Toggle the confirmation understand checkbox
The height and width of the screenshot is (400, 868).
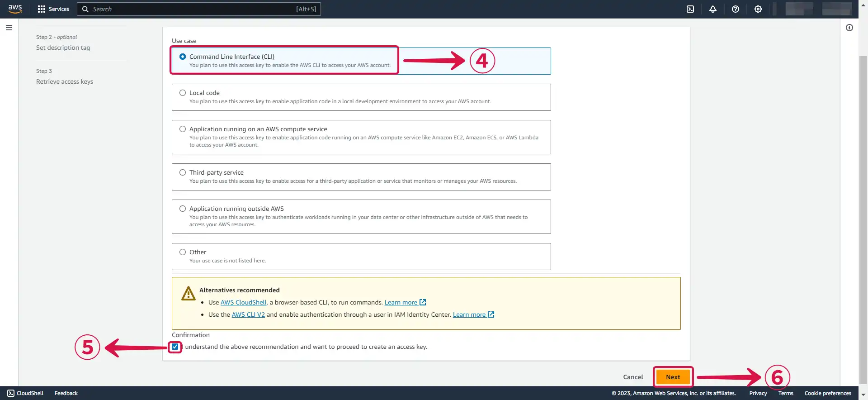coord(175,347)
